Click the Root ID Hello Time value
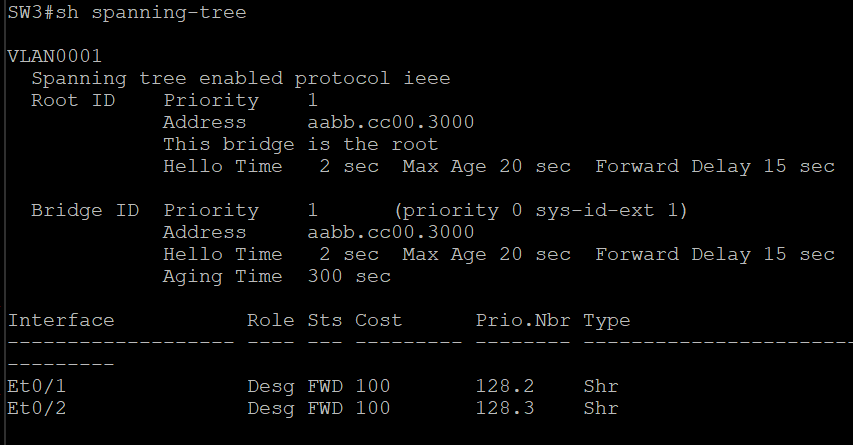This screenshot has height=445, width=853. point(349,166)
